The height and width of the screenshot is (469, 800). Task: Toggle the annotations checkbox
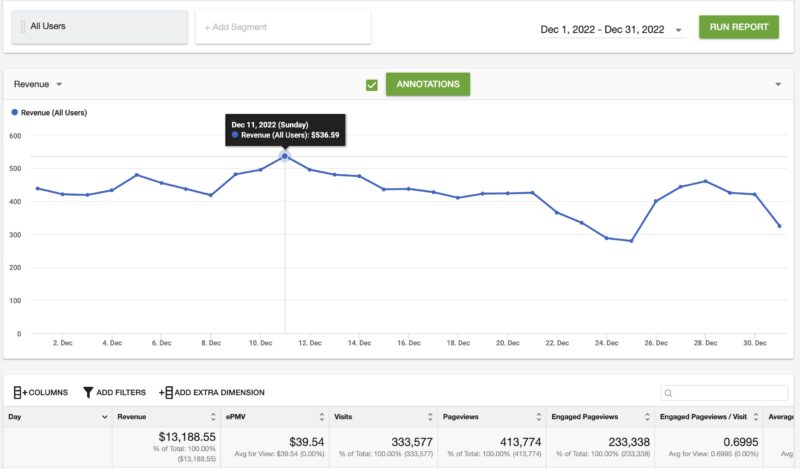coord(372,85)
